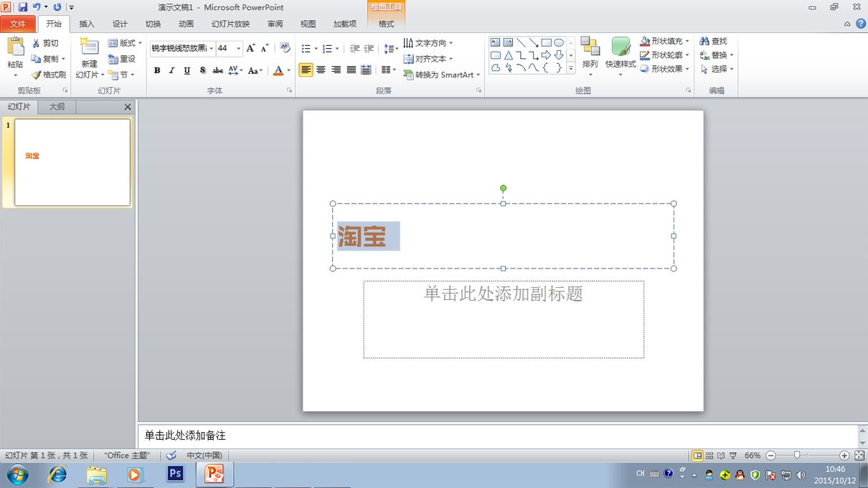Switch to the Transitions (切换) tab
This screenshot has height=488, width=868.
coord(153,24)
